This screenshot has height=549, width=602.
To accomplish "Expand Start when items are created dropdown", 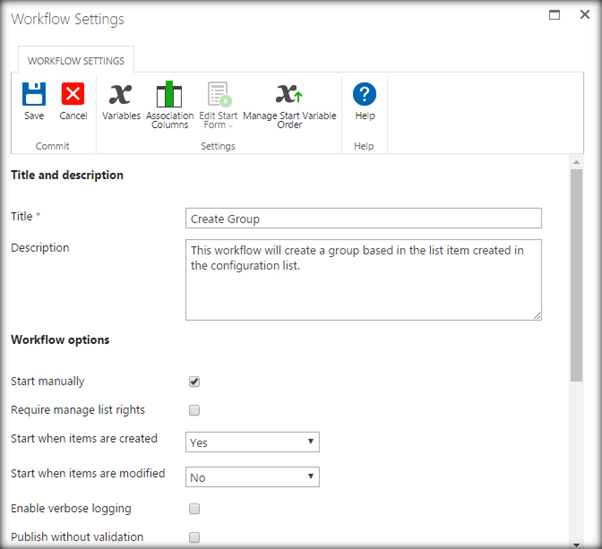I will (x=252, y=442).
